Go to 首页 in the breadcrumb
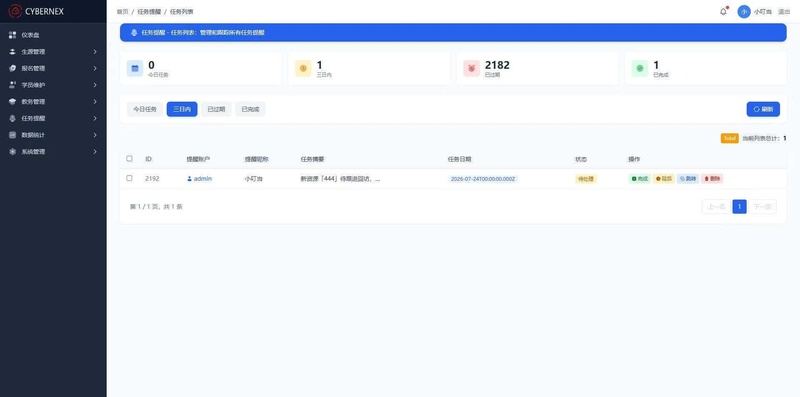This screenshot has height=397, width=800. 122,11
